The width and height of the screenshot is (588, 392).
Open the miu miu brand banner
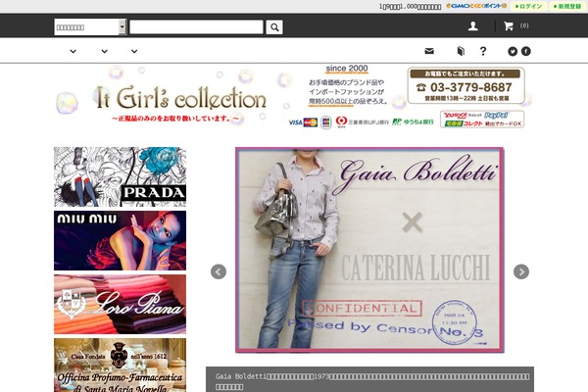[x=120, y=240]
